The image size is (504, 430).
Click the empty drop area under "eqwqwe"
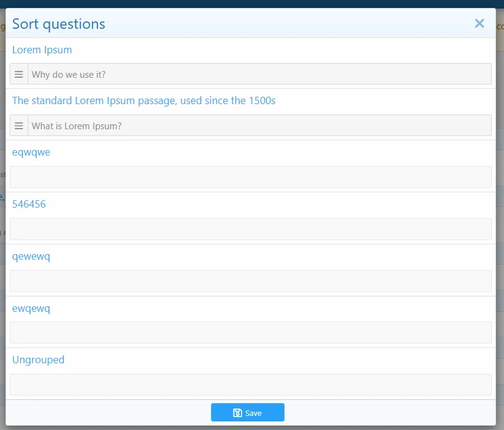[251, 177]
